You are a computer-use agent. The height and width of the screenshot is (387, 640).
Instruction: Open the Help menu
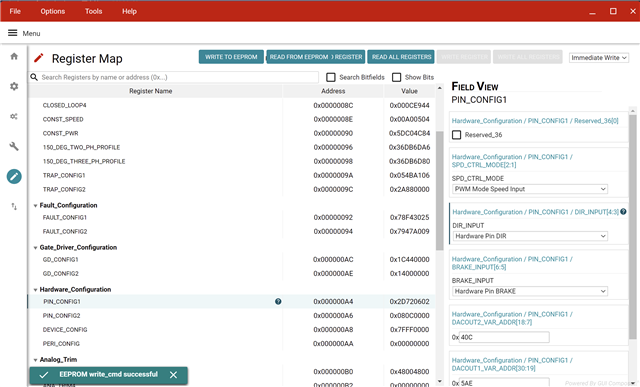coord(129,11)
